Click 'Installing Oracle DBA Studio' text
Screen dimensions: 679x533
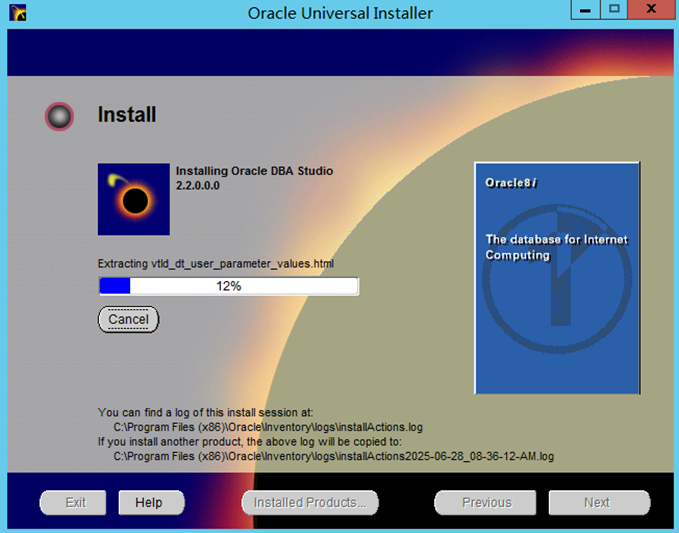point(254,171)
